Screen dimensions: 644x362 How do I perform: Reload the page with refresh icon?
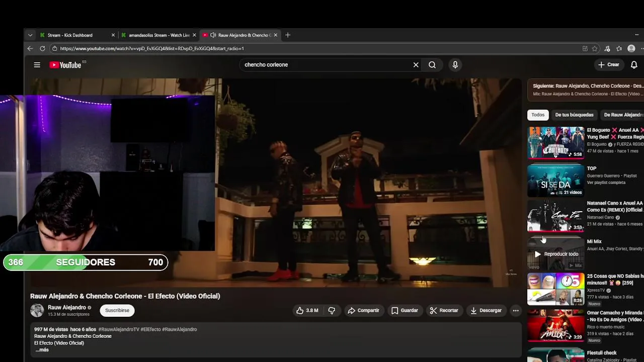point(42,49)
